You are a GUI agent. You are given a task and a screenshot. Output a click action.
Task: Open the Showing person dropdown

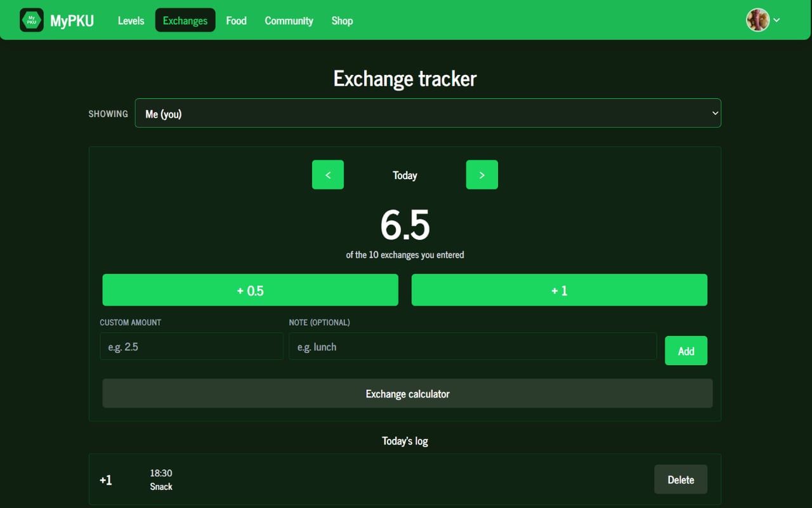[428, 113]
